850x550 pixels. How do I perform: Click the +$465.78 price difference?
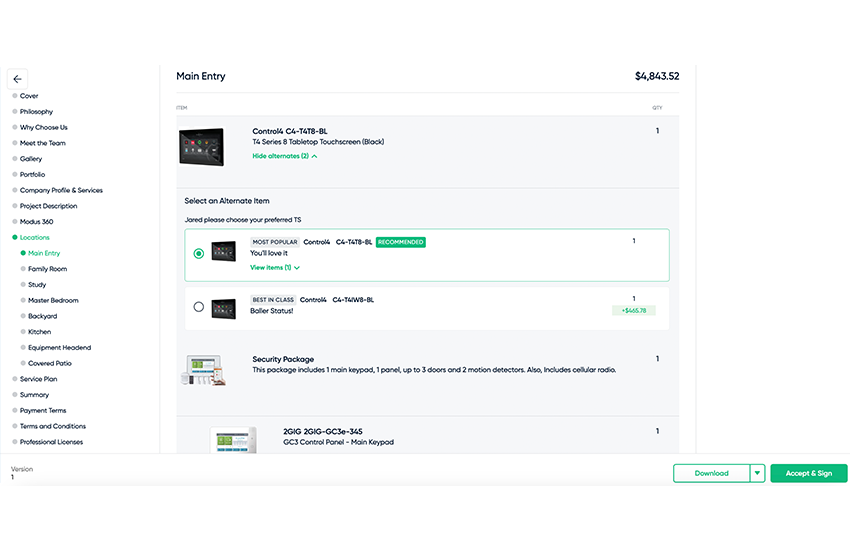pyautogui.click(x=634, y=310)
